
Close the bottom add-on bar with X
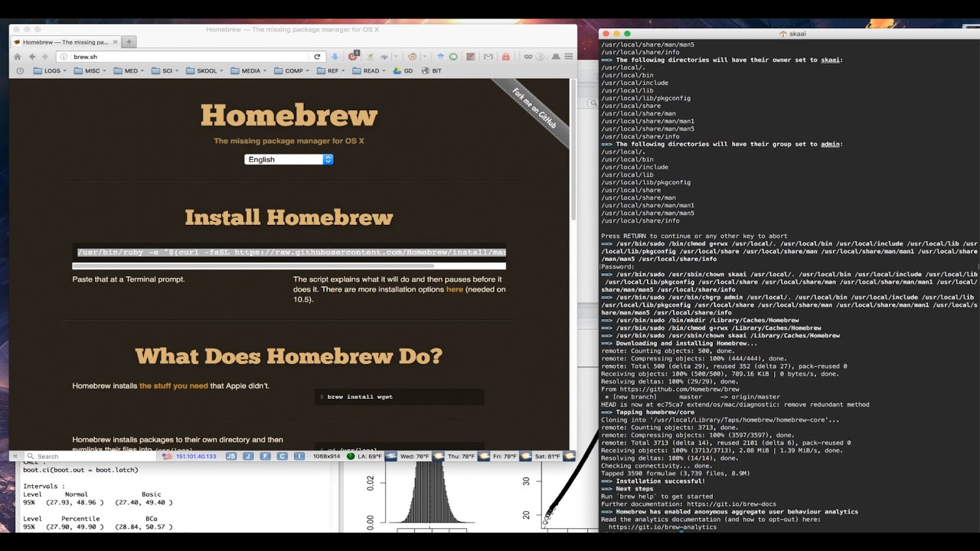15,456
